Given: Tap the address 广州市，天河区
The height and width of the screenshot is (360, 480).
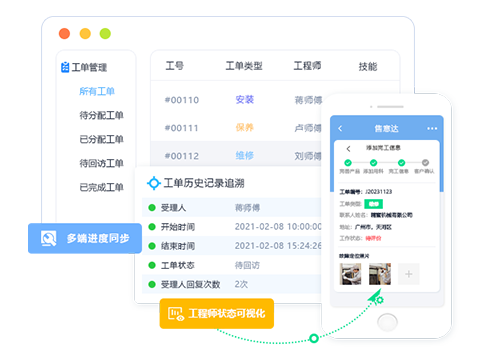Looking at the screenshot, I should [x=373, y=227].
